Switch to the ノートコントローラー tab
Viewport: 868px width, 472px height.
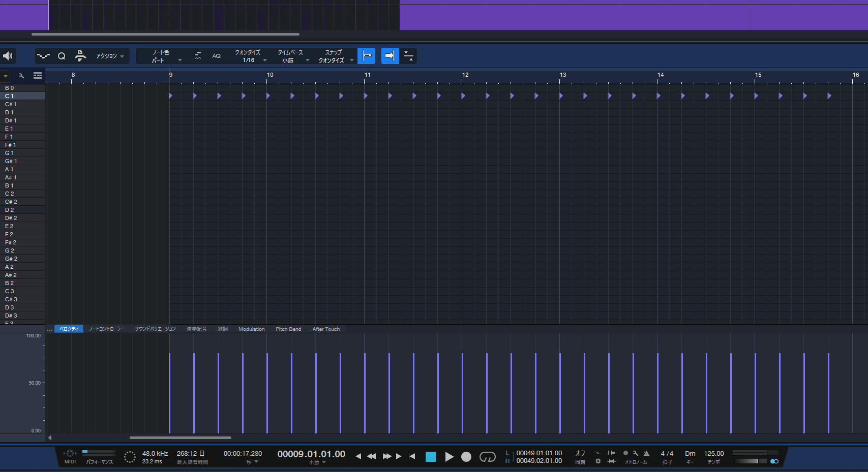click(106, 329)
